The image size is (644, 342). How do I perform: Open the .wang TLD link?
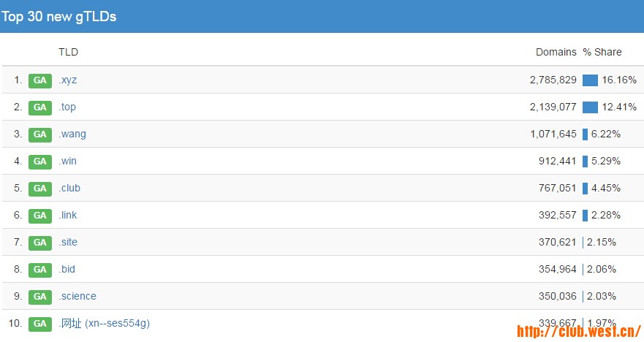point(72,134)
